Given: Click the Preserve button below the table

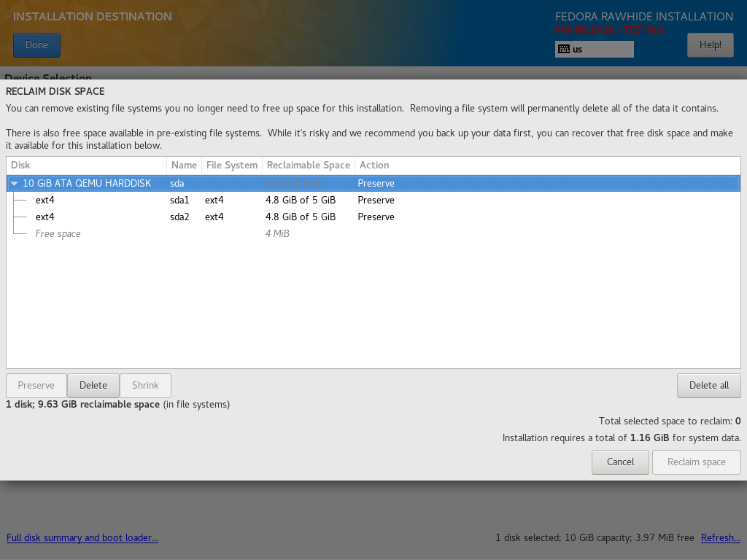Looking at the screenshot, I should coord(36,385).
